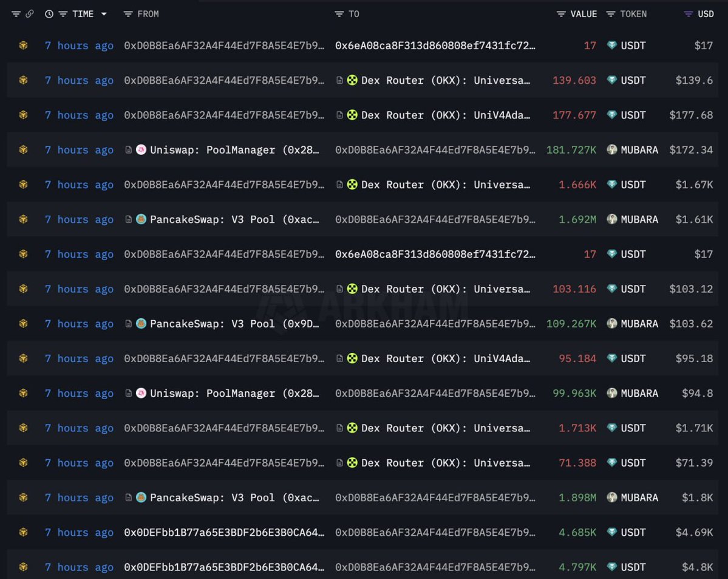This screenshot has height=579, width=728.
Task: Click the VALUE column header label
Action: click(583, 14)
